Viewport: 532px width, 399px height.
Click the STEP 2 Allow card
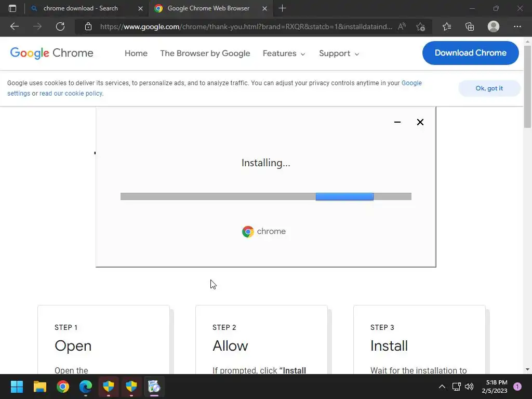[x=261, y=340]
